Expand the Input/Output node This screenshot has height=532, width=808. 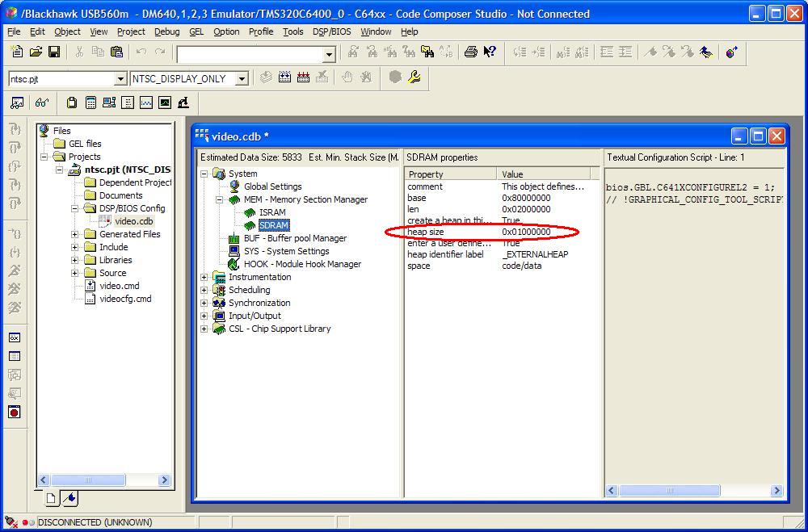(x=204, y=316)
